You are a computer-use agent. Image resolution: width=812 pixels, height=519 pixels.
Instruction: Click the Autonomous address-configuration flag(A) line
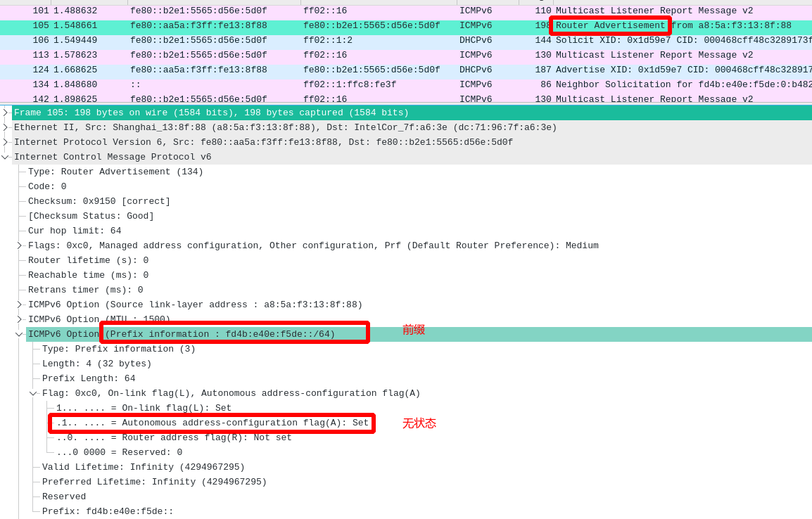[212, 423]
